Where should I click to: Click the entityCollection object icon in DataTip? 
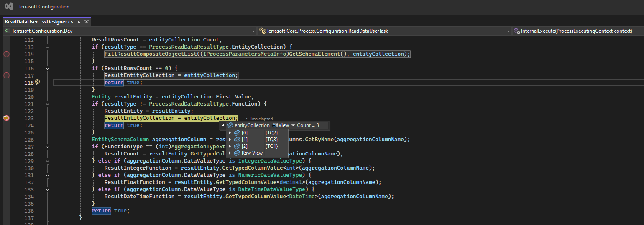(x=230, y=125)
